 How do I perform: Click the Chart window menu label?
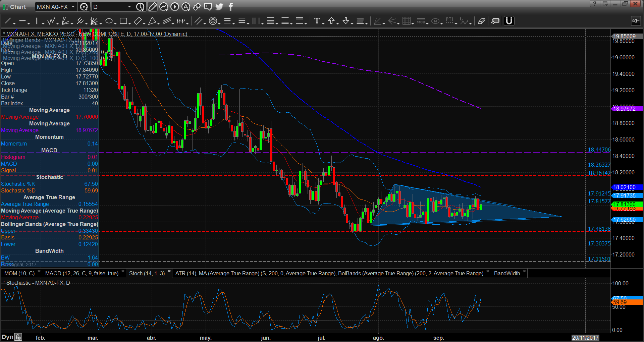pos(18,7)
